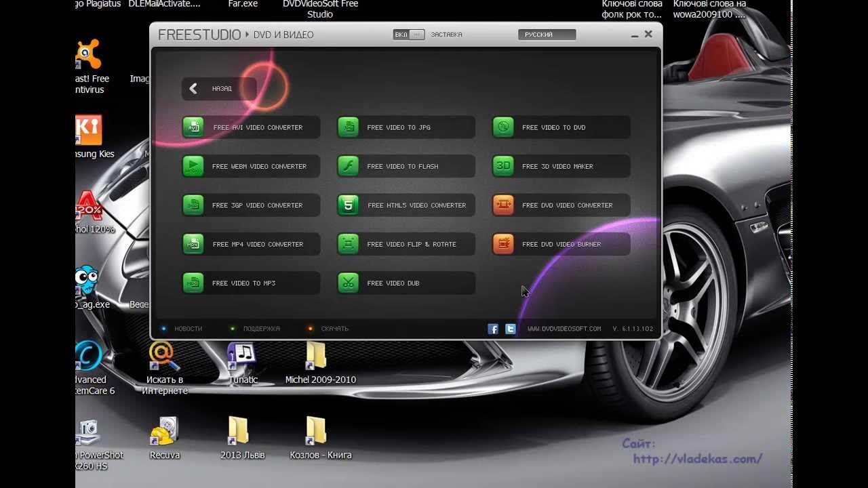Go back with НАЗАД button
Screen dimensions: 868x488
[219, 89]
